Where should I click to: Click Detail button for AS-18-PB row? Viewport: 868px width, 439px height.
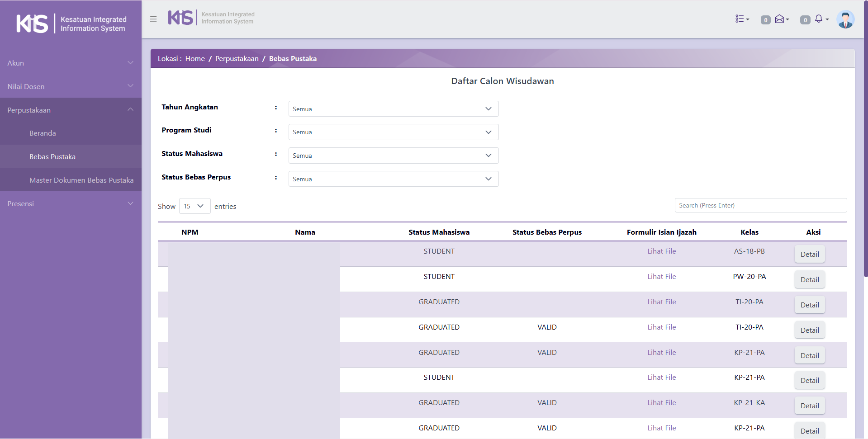(x=809, y=254)
